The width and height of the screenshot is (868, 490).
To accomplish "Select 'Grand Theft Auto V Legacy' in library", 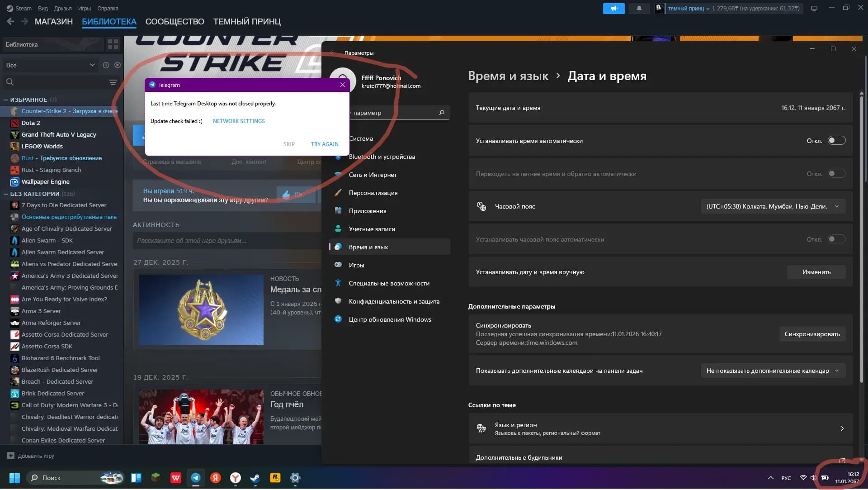I will point(59,134).
